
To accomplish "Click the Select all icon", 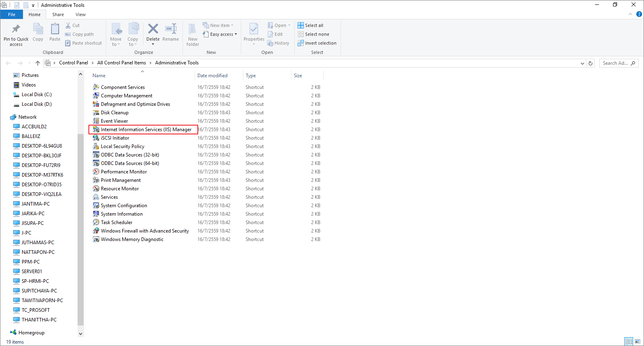I will tap(301, 25).
